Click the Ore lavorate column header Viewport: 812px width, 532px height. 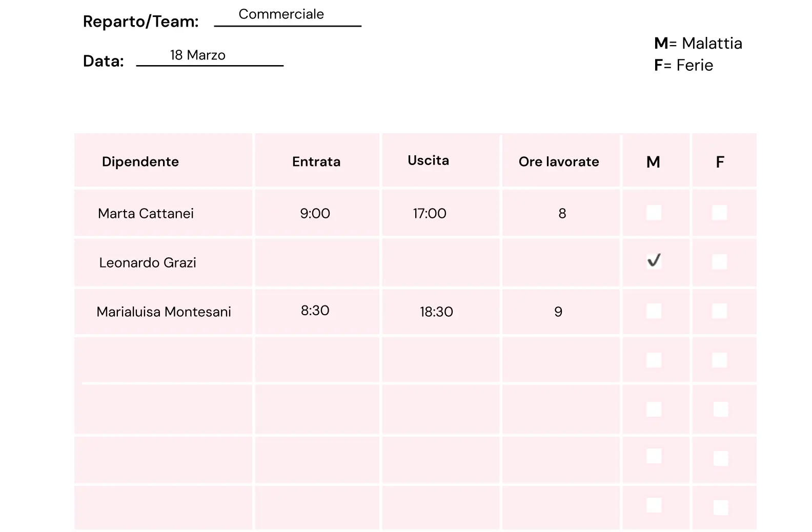coord(559,162)
